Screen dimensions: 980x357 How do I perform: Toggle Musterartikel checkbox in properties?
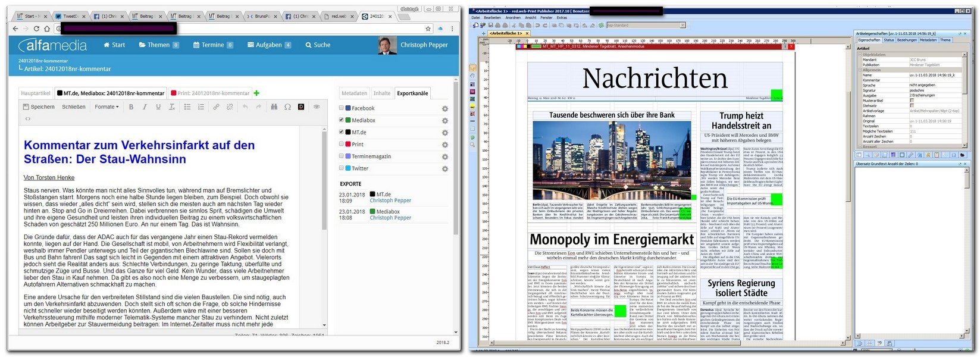[912, 101]
